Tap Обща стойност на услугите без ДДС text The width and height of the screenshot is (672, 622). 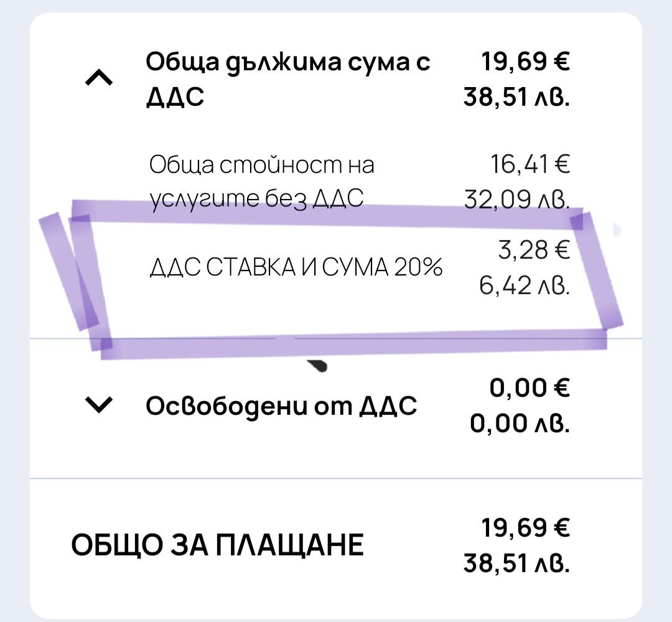(262, 181)
